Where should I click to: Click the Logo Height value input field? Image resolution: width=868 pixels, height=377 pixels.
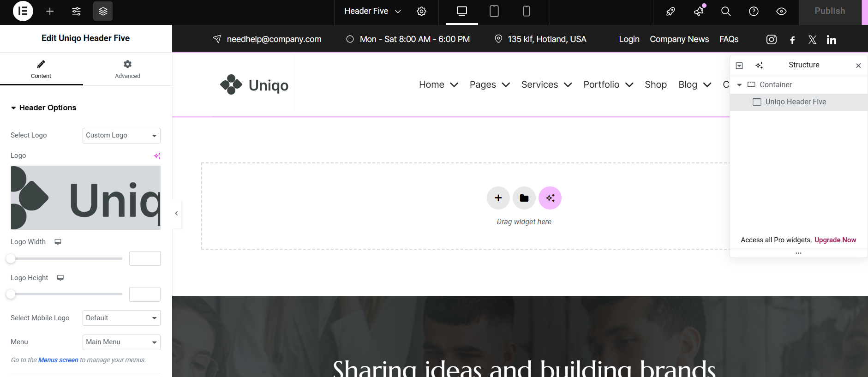pyautogui.click(x=145, y=294)
